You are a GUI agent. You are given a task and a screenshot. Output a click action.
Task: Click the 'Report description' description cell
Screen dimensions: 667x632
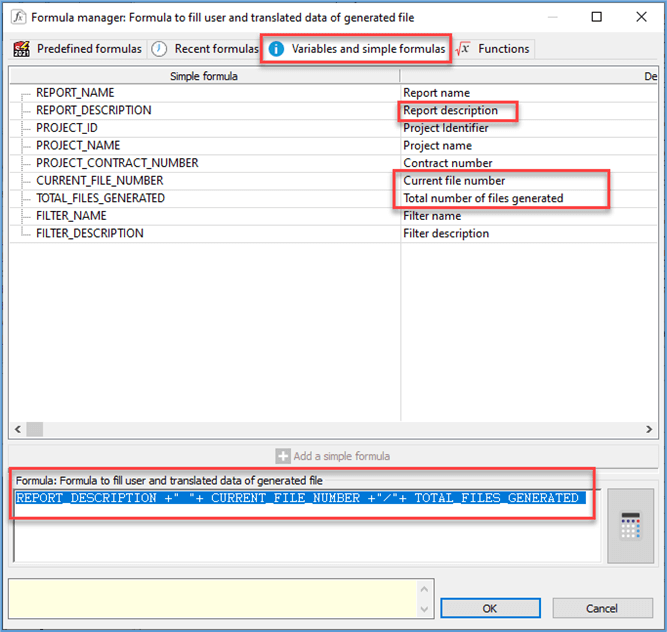coord(529,111)
